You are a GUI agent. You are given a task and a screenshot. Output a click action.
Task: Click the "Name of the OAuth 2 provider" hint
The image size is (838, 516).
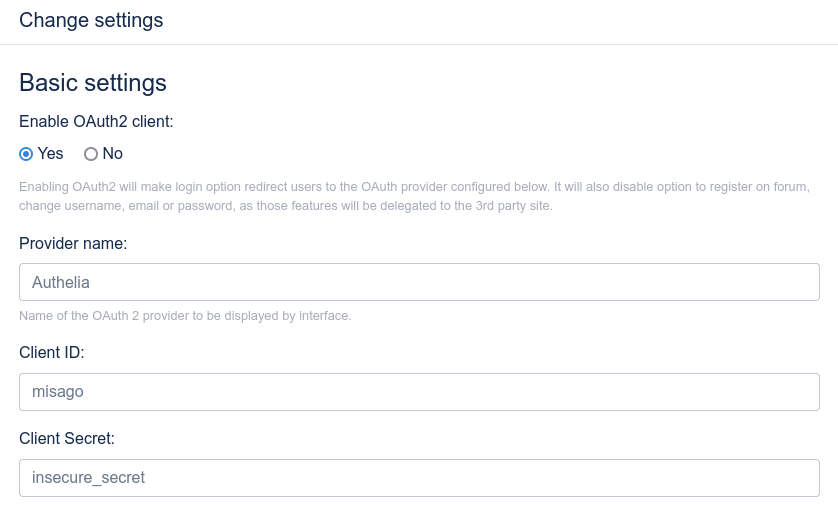click(x=185, y=316)
